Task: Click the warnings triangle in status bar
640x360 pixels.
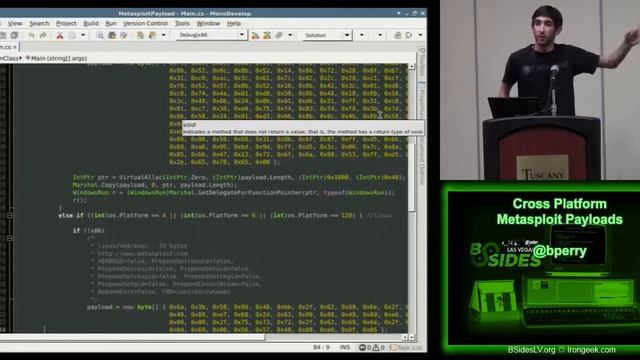Action: (x=376, y=348)
